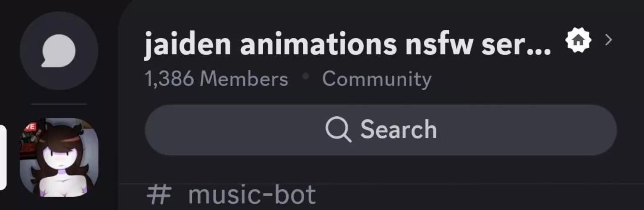Click the red LIVE tag on server avatar

(29, 127)
